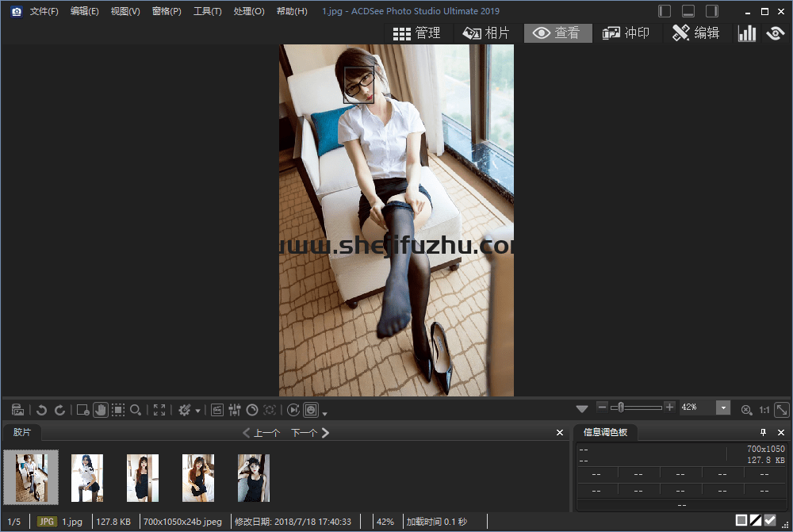Go to 下一个 next image
793x532 pixels.
pos(310,433)
